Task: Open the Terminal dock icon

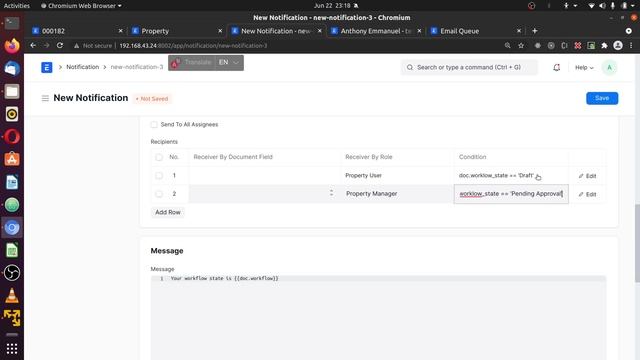Action: tap(12, 23)
